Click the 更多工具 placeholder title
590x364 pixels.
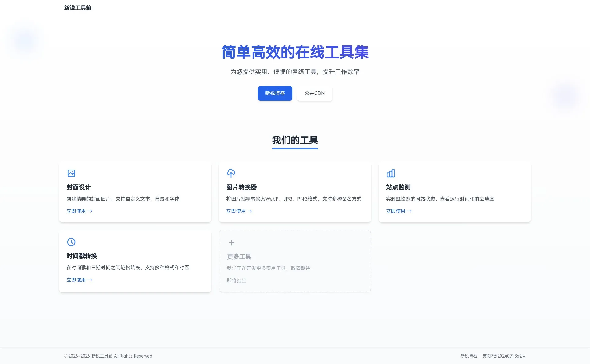click(x=239, y=257)
